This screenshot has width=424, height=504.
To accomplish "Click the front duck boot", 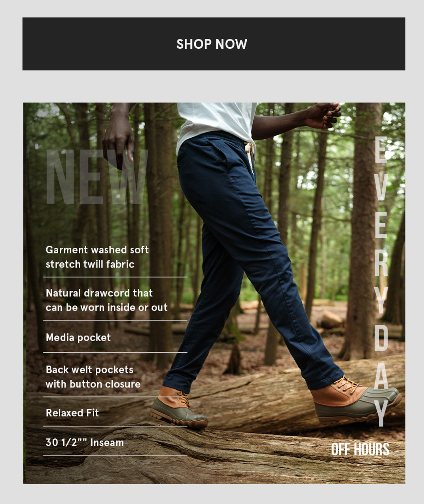I will point(355,401).
